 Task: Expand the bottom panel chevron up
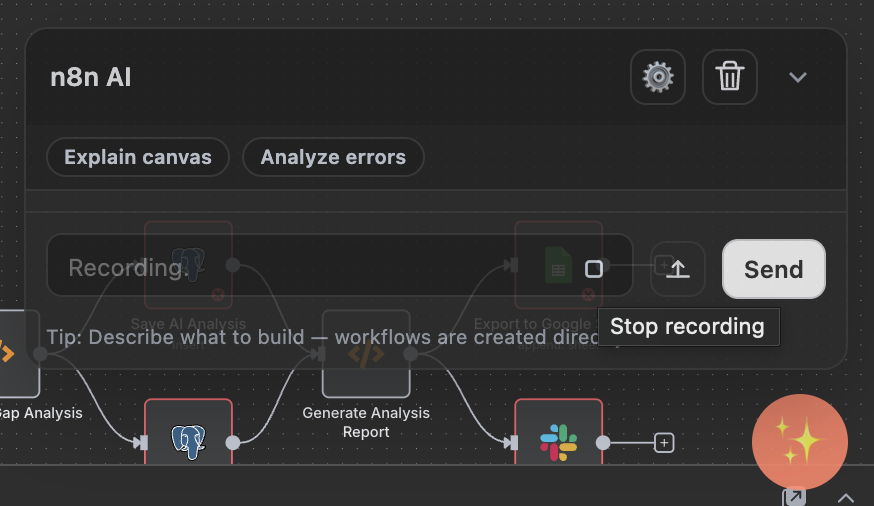[x=846, y=497]
